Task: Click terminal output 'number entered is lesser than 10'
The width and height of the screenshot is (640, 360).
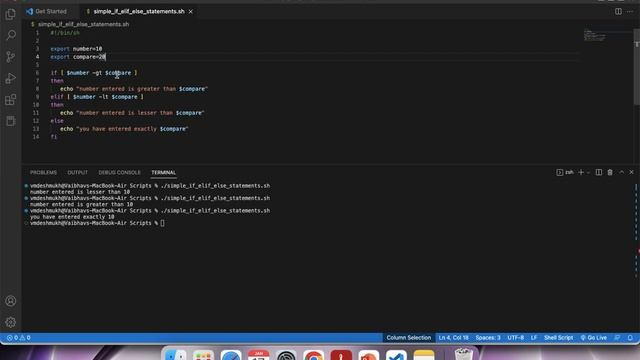Action: [80, 192]
